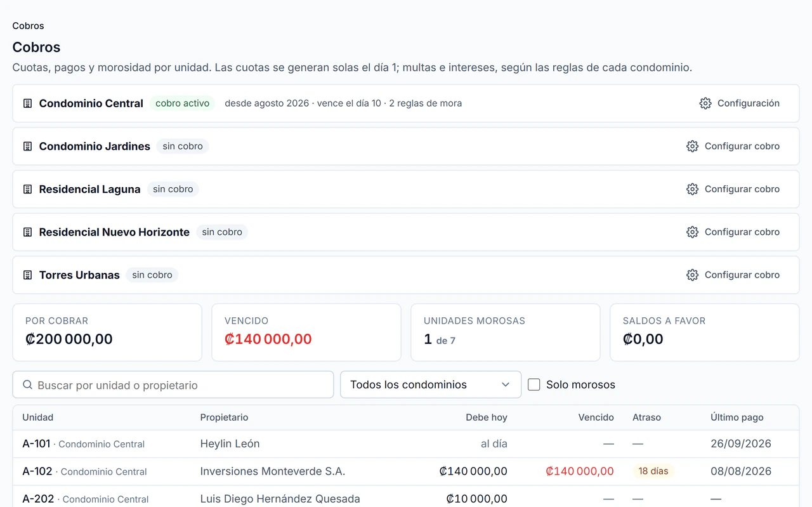Click gear icon in Residencial Nuevo Horizonte row
Image resolution: width=812 pixels, height=507 pixels.
click(x=693, y=232)
